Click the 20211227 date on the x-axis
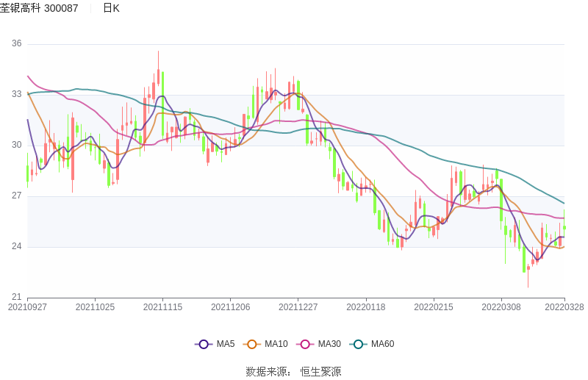The image size is (588, 380). [298, 307]
